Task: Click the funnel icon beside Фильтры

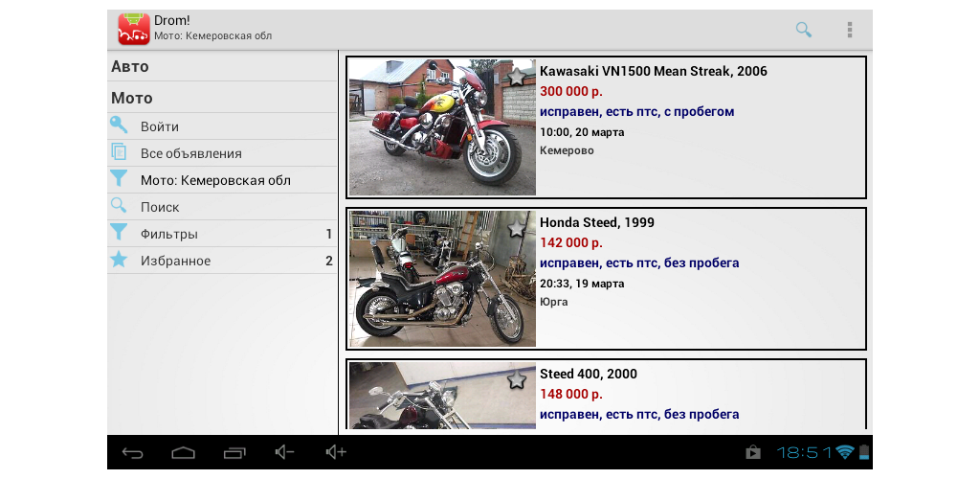Action: (119, 233)
